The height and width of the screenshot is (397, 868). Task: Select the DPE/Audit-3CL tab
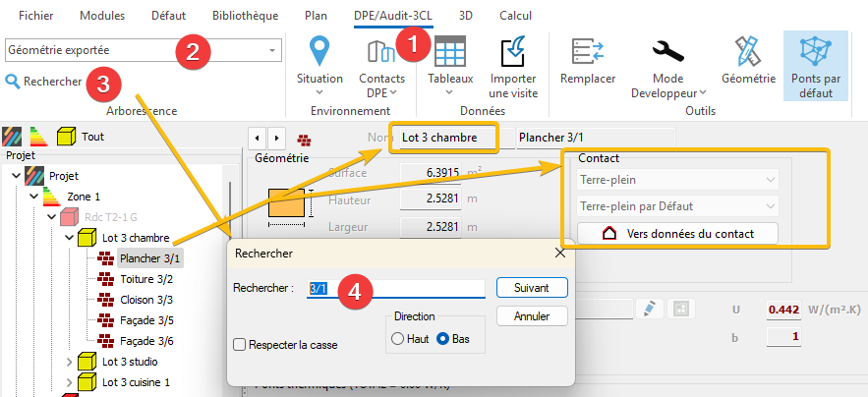393,16
